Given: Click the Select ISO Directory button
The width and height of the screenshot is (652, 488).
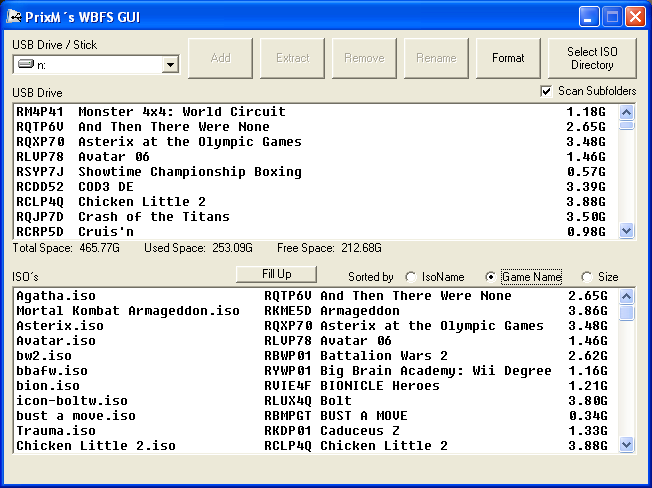Looking at the screenshot, I should coord(591,58).
